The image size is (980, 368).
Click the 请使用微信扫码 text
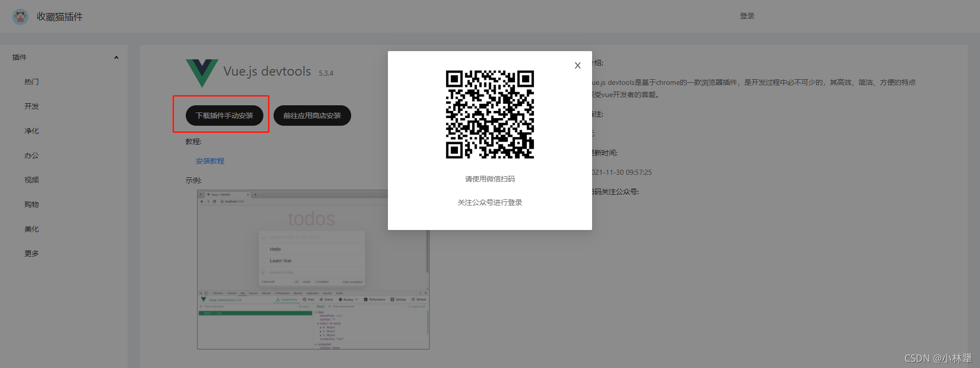[x=490, y=179]
